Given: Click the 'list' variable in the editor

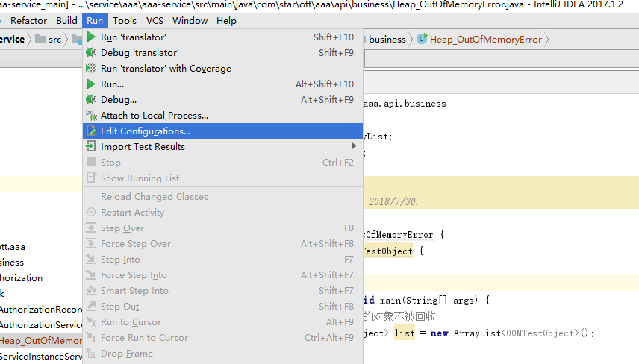Looking at the screenshot, I should [x=405, y=333].
